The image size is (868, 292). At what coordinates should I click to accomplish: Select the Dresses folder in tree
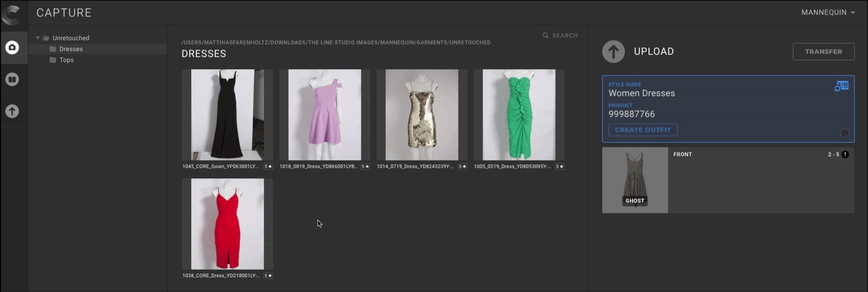coord(71,49)
